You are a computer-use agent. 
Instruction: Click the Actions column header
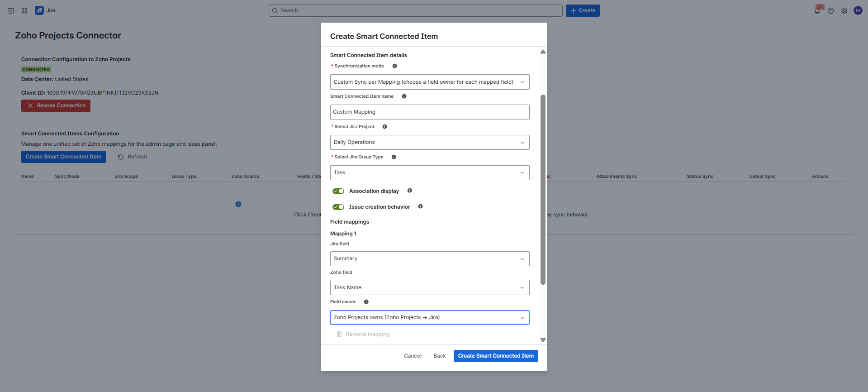[x=820, y=177]
